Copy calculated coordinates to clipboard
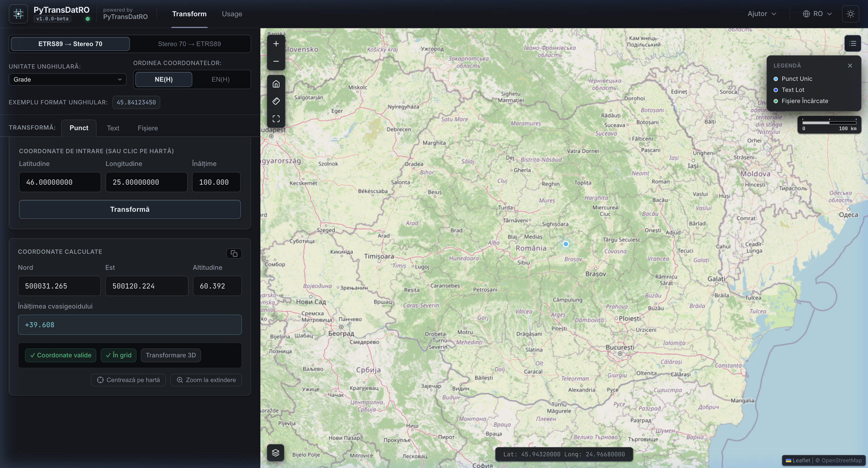Viewport: 868px width, 468px height. coord(234,253)
